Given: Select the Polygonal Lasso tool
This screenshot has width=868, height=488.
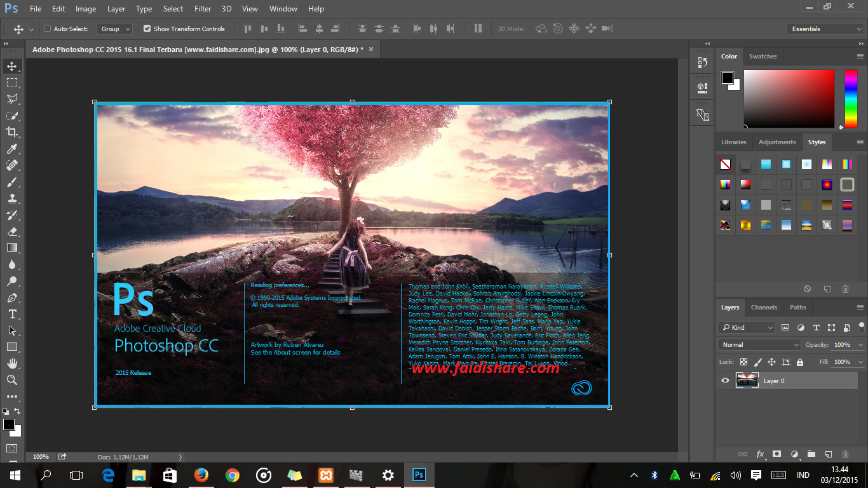Looking at the screenshot, I should point(12,99).
